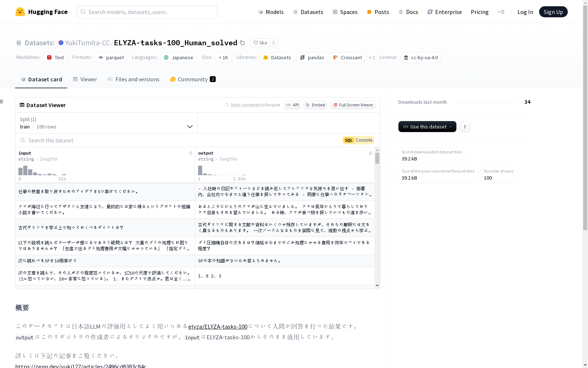The image size is (588, 368).
Task: Click the dataset table vertical scrollbar thumb
Action: (377, 158)
